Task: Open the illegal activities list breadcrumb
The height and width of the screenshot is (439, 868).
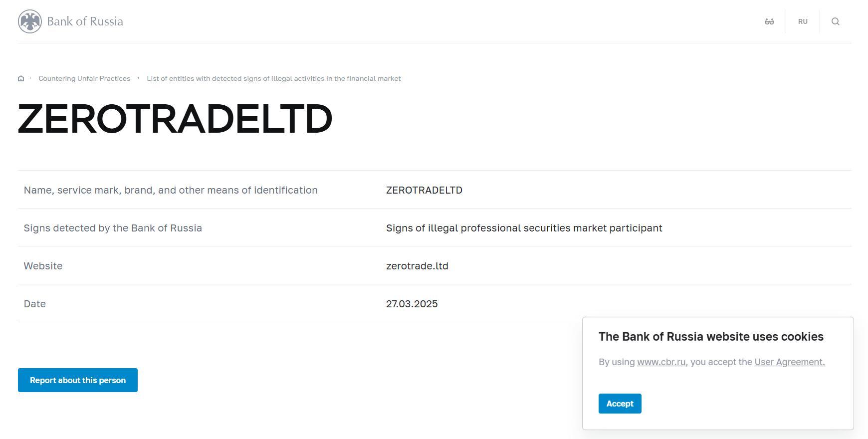Action: tap(273, 78)
